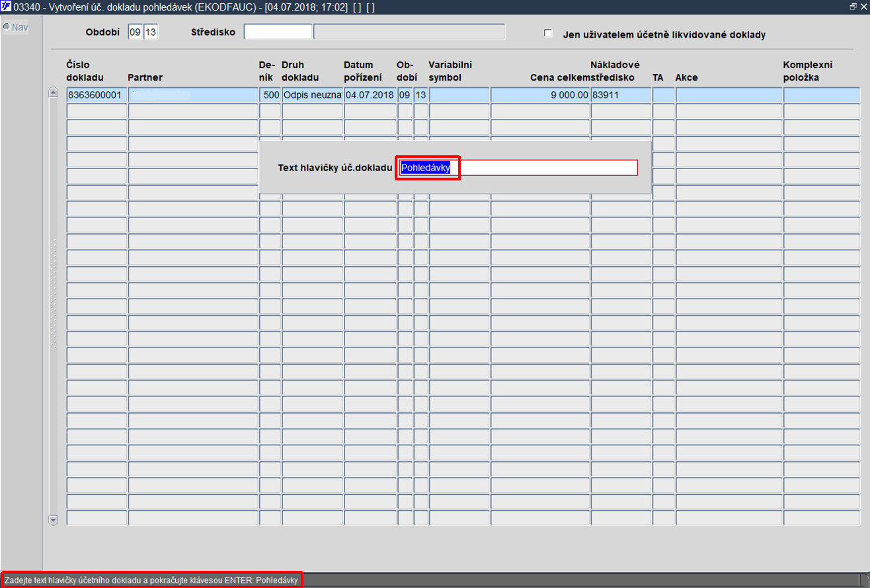870x588 pixels.
Task: Click the Partner cell in the first row
Action: pyautogui.click(x=193, y=95)
